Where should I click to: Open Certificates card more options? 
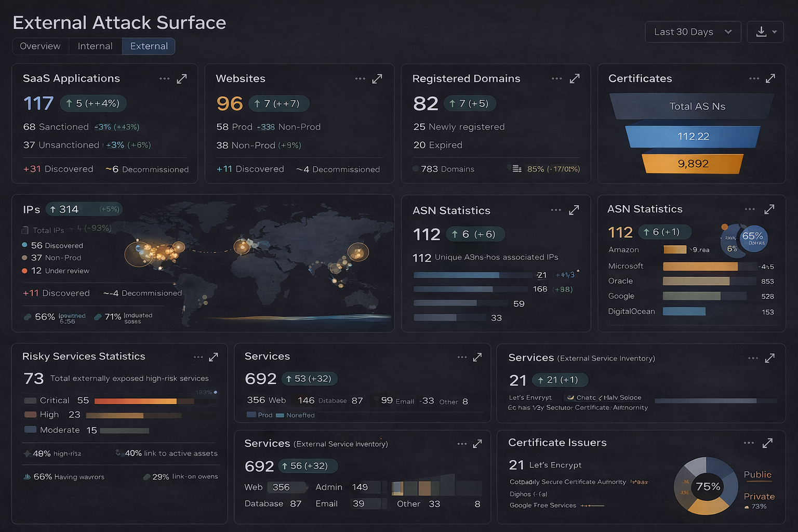(x=754, y=78)
